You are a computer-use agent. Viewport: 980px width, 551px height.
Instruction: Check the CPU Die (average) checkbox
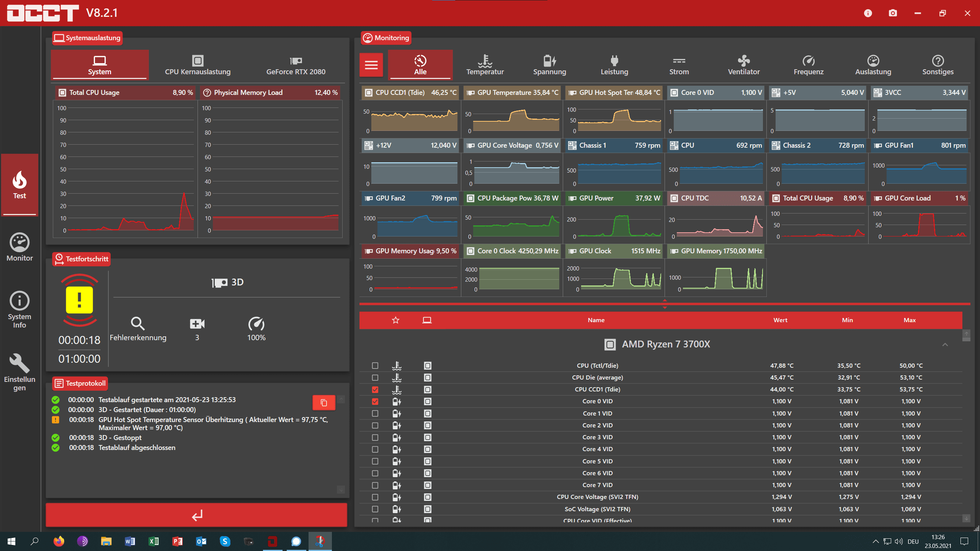[375, 378]
